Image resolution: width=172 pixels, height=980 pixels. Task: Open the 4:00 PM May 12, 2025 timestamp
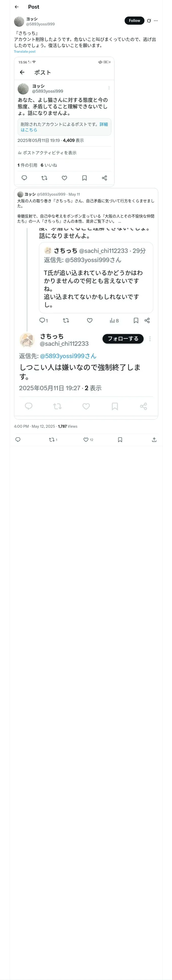pyautogui.click(x=34, y=426)
